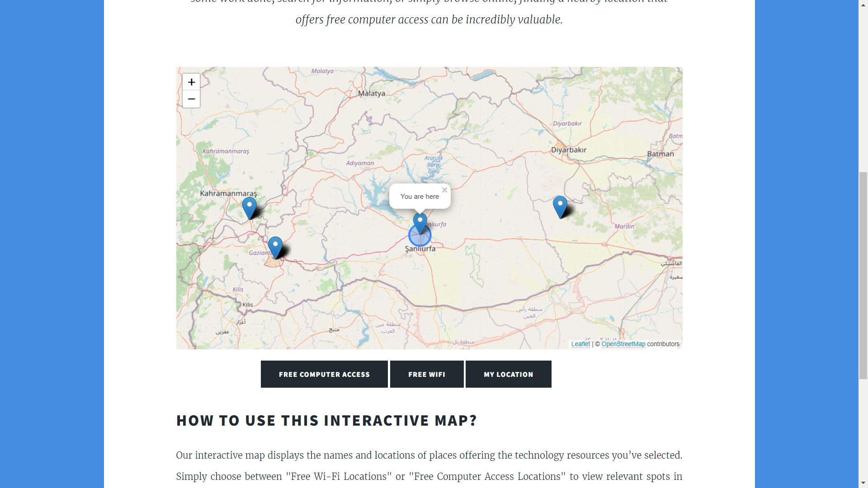Open the Leaflet attribution link
Viewport: 868px width, 488px height.
580,344
